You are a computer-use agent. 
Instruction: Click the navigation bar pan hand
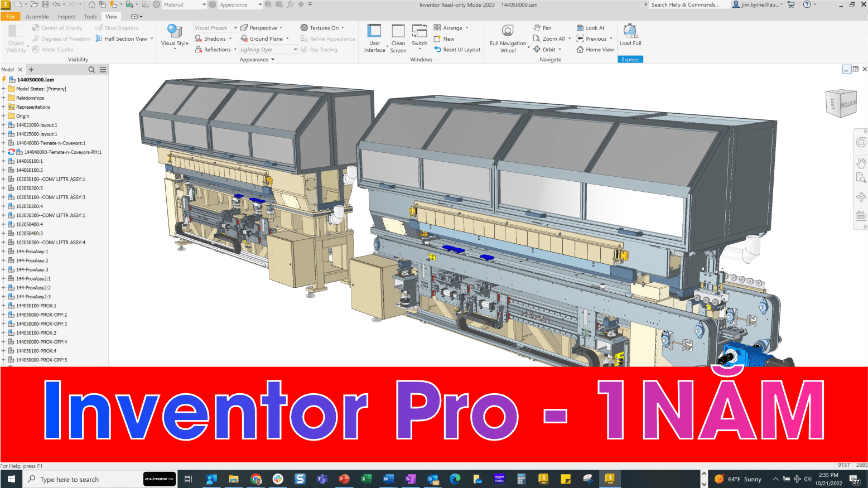click(x=861, y=163)
